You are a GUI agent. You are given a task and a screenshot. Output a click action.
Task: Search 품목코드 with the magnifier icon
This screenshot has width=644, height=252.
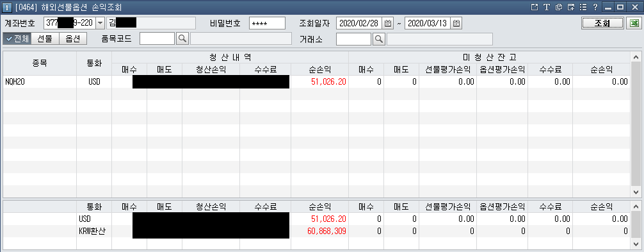182,39
